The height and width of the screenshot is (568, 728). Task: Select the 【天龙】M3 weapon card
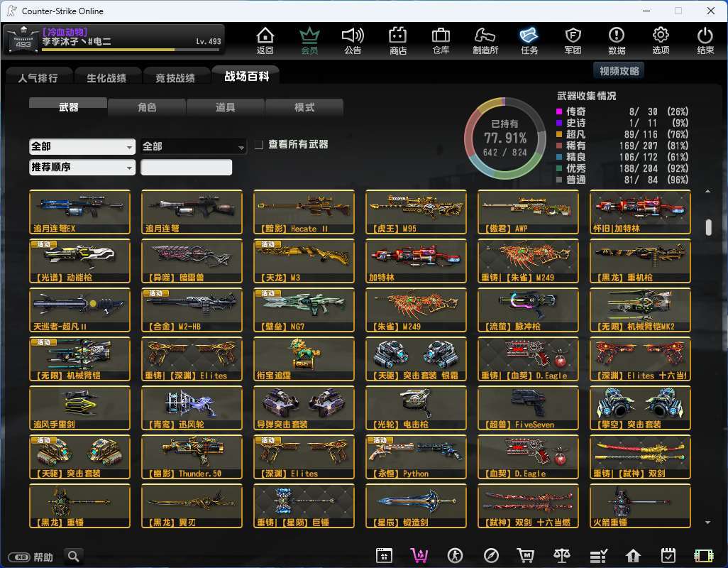click(x=304, y=261)
